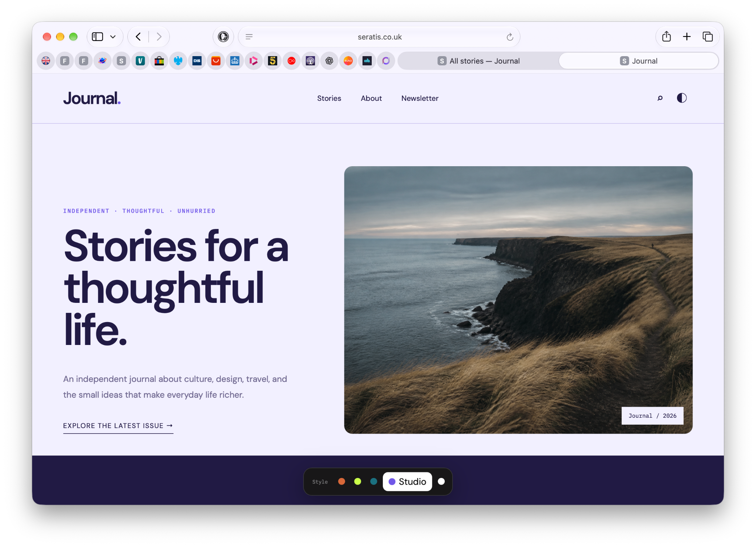The width and height of the screenshot is (756, 547).
Task: Open the purple ring pinned tab
Action: point(386,61)
